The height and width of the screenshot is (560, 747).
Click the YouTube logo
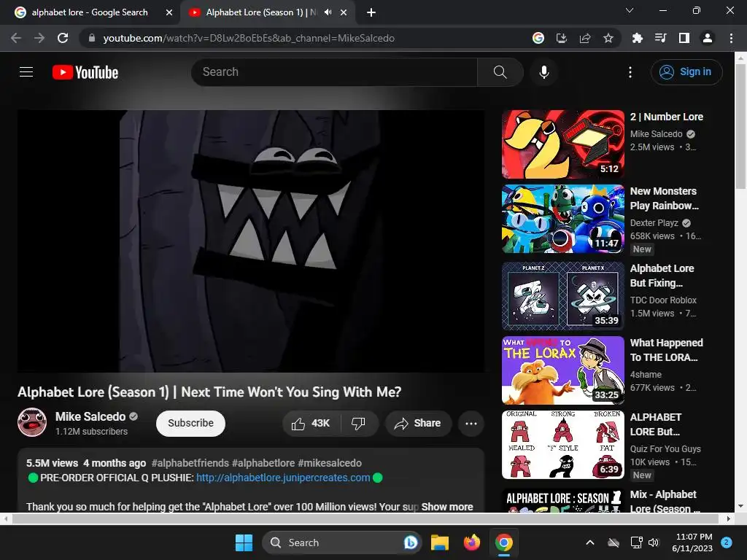point(85,72)
